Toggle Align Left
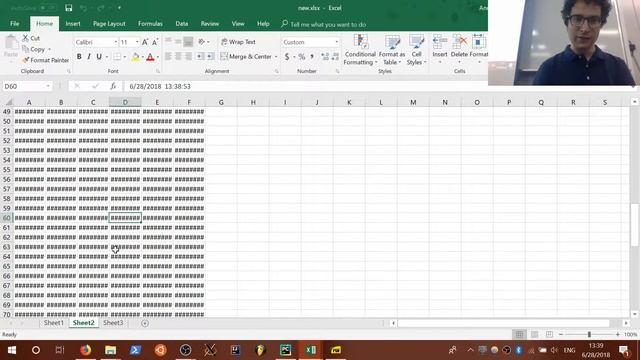The height and width of the screenshot is (360, 640). (x=168, y=56)
